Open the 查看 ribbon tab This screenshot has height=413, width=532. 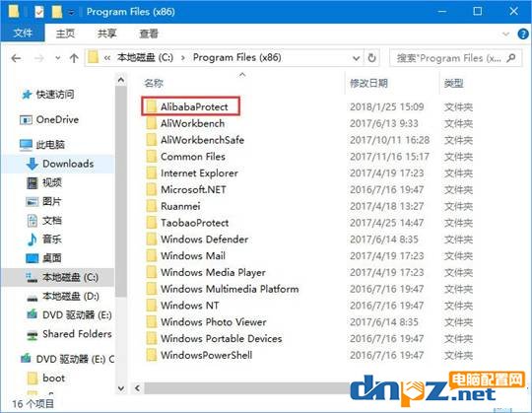click(x=149, y=34)
